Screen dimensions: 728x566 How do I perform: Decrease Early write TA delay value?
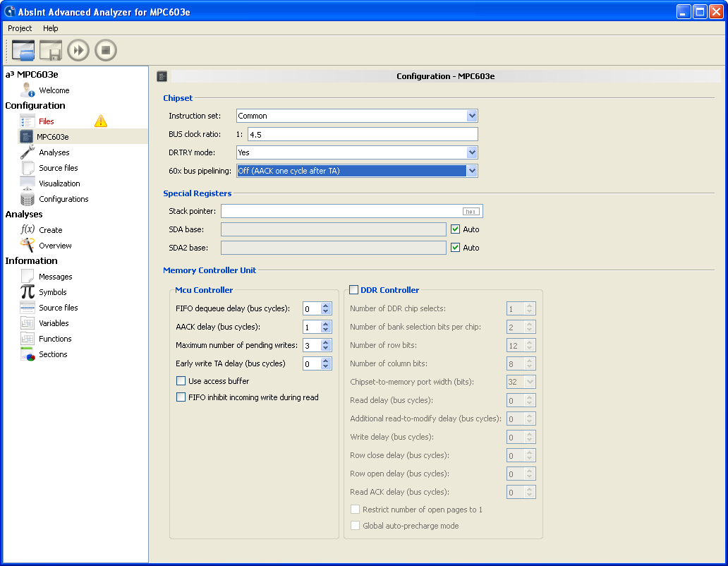326,366
